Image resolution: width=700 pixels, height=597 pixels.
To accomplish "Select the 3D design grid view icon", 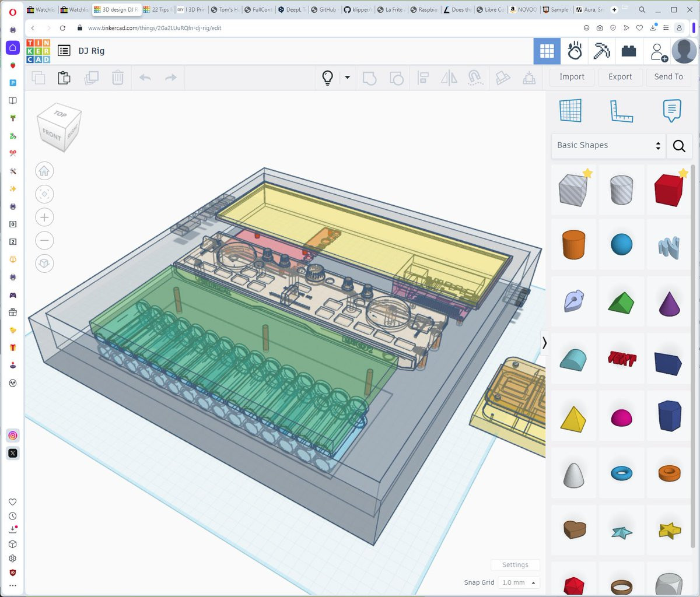I will (x=547, y=51).
